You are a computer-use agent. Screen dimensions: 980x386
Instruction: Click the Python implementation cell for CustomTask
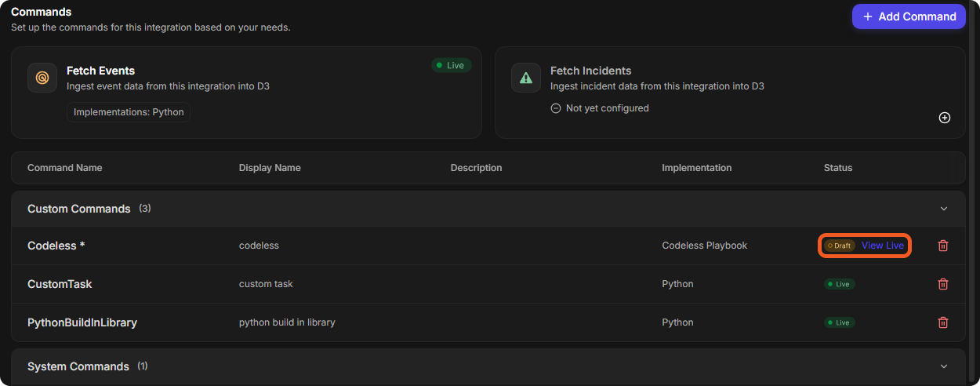pos(677,284)
